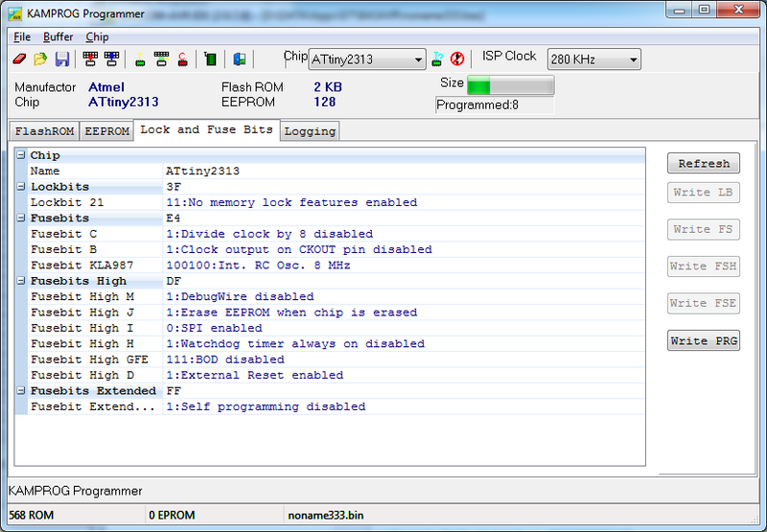Open the File menu
767x532 pixels.
[x=22, y=37]
